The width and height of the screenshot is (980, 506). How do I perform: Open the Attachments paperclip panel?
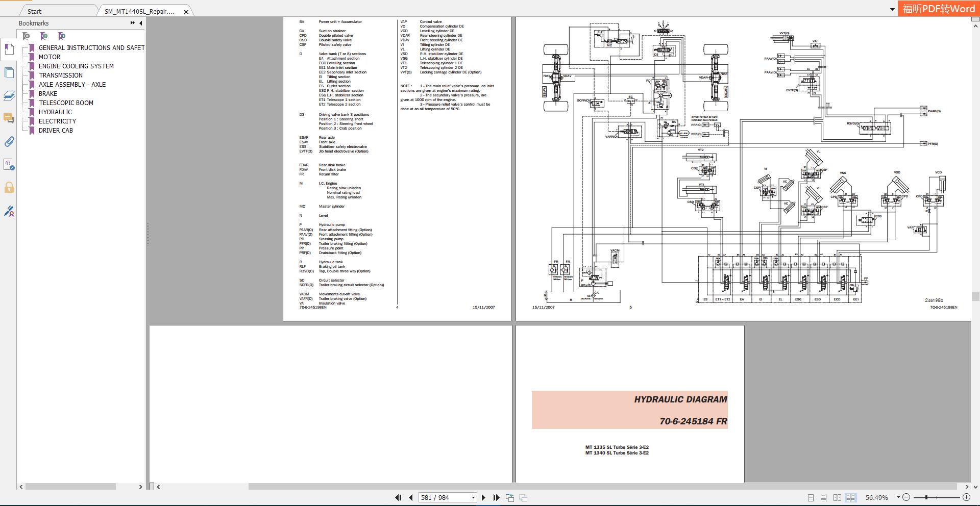pyautogui.click(x=9, y=141)
